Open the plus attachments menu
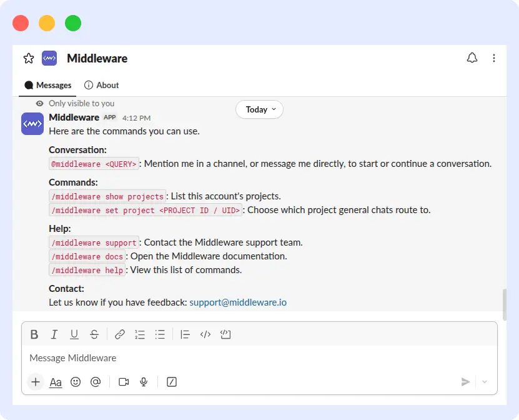 tap(36, 382)
